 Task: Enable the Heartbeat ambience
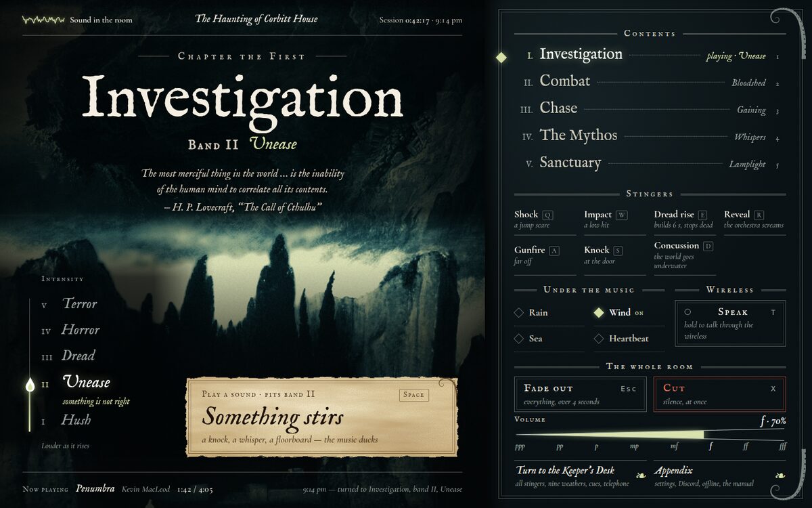(629, 339)
